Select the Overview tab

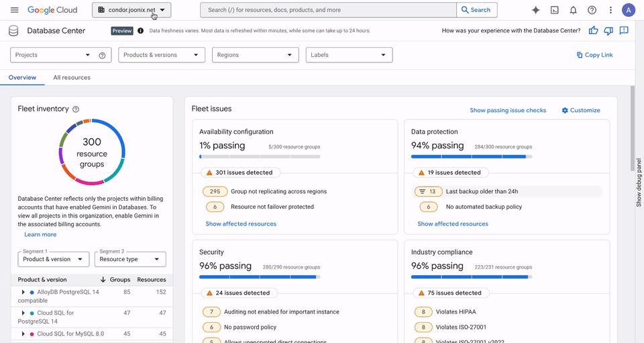pyautogui.click(x=22, y=78)
